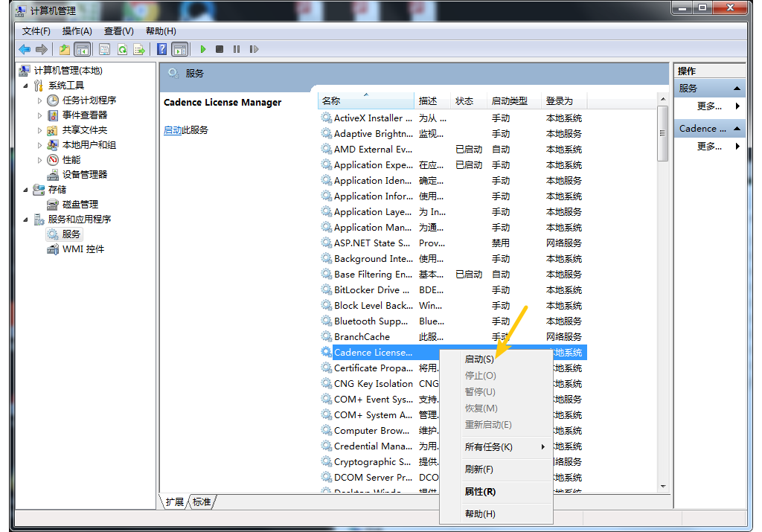This screenshot has width=762, height=532.
Task: Collapse the 服务和应用程序 tree node
Action: coord(25,219)
